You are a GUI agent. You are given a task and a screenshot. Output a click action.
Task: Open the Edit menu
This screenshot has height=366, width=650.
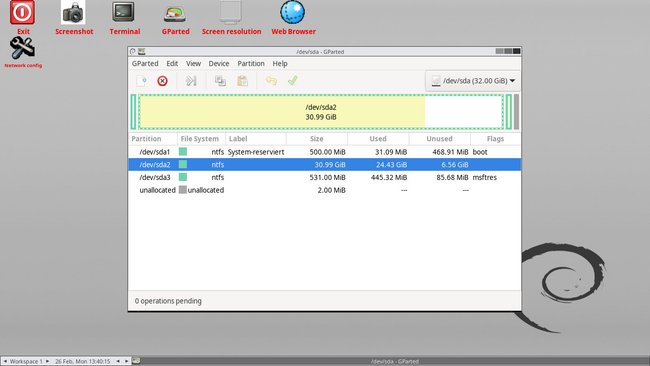pos(172,63)
